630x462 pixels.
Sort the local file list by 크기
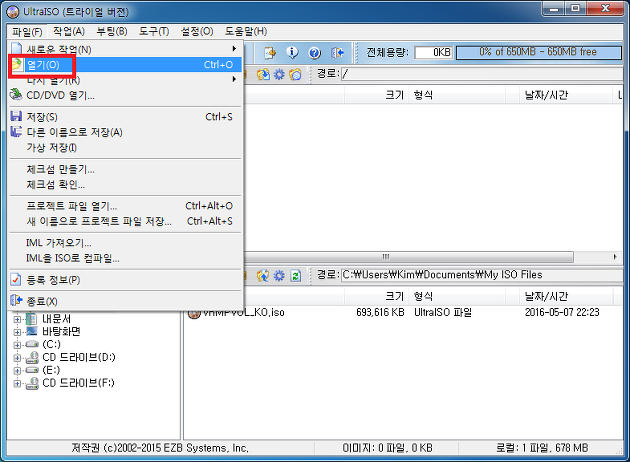tap(376, 296)
